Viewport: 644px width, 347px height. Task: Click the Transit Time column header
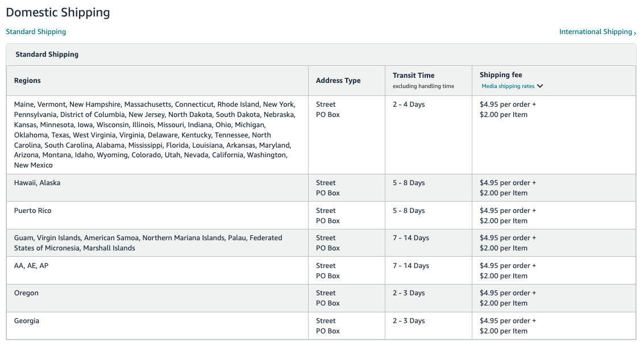tap(429, 81)
